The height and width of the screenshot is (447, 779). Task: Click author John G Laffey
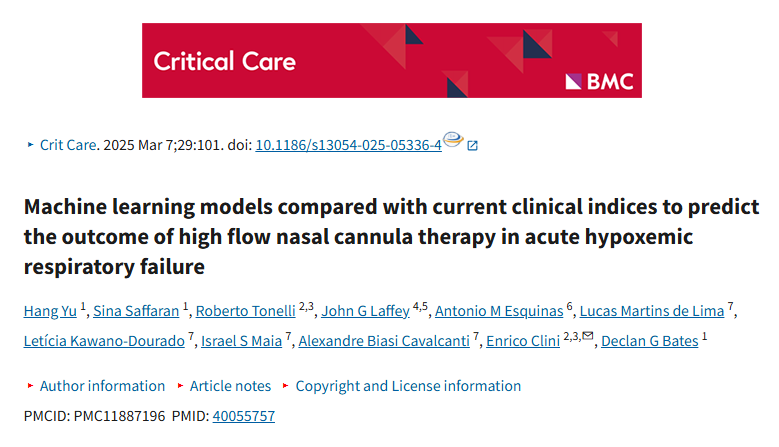tap(365, 311)
